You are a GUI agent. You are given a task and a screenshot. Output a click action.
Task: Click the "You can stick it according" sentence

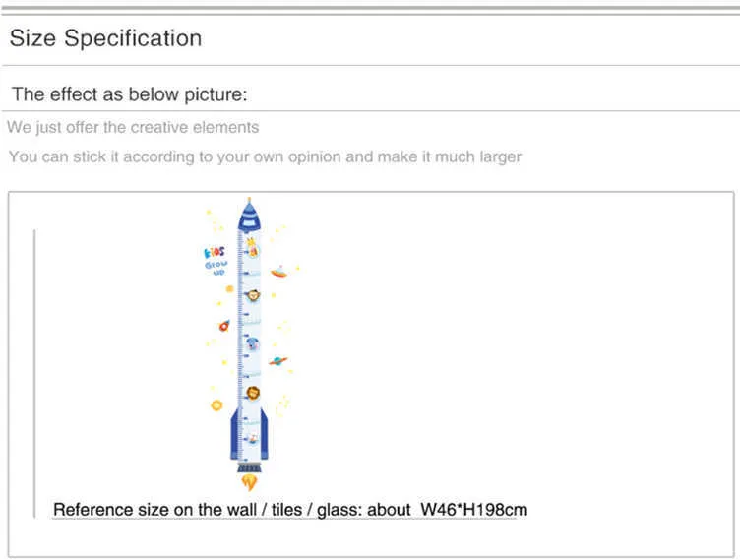coord(265,156)
